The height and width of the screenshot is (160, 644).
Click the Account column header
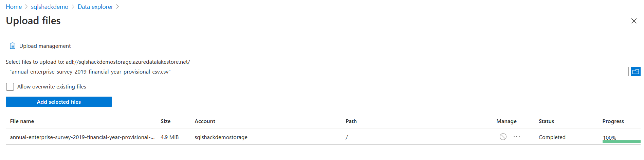205,121
